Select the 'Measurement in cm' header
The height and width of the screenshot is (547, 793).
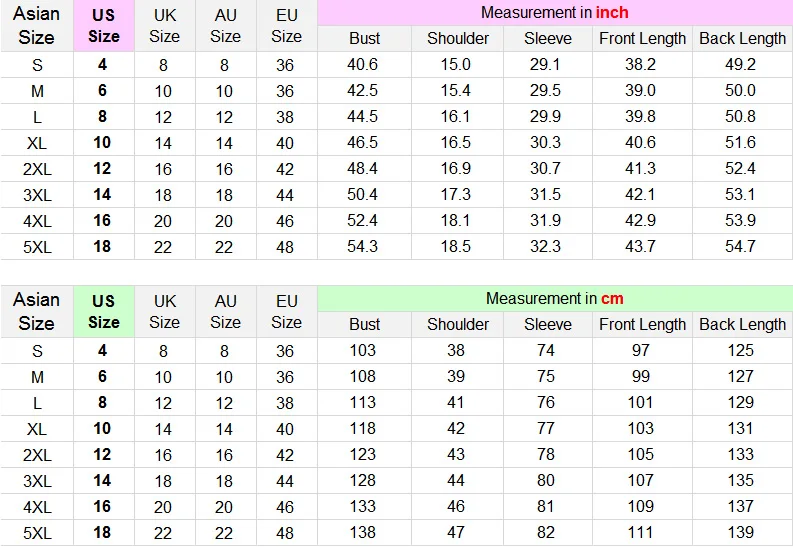pyautogui.click(x=555, y=298)
